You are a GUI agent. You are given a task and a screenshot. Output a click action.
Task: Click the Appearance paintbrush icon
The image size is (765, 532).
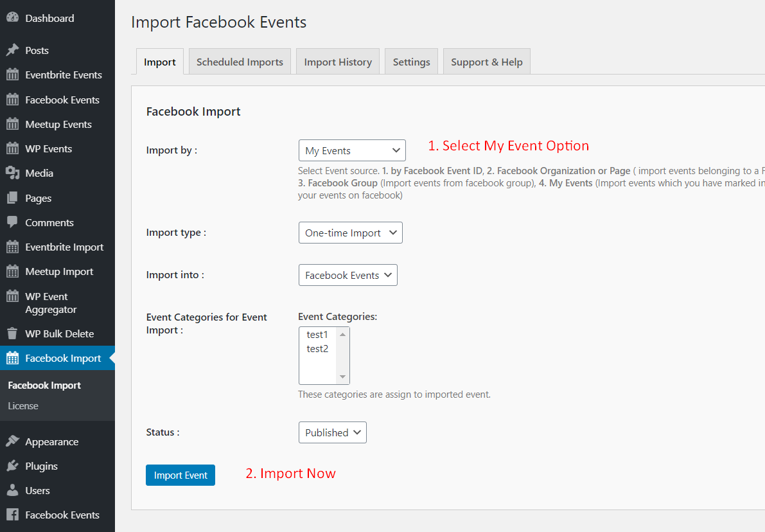tap(12, 441)
